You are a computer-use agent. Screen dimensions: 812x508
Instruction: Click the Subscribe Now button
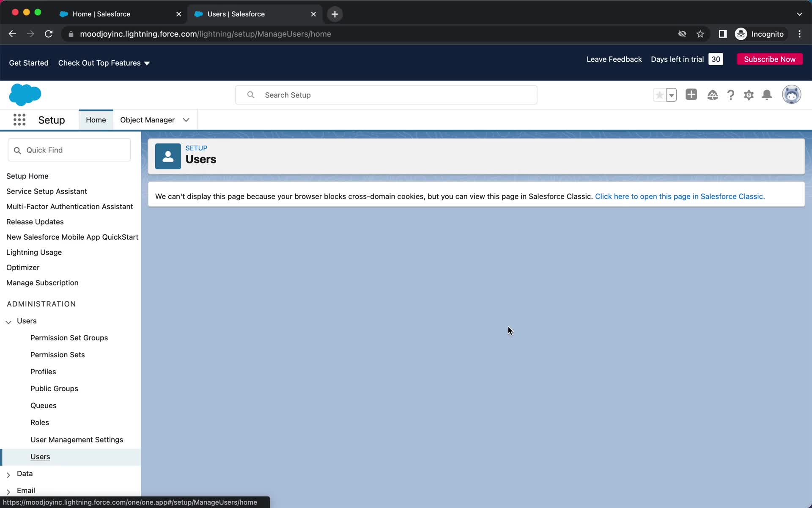770,59
